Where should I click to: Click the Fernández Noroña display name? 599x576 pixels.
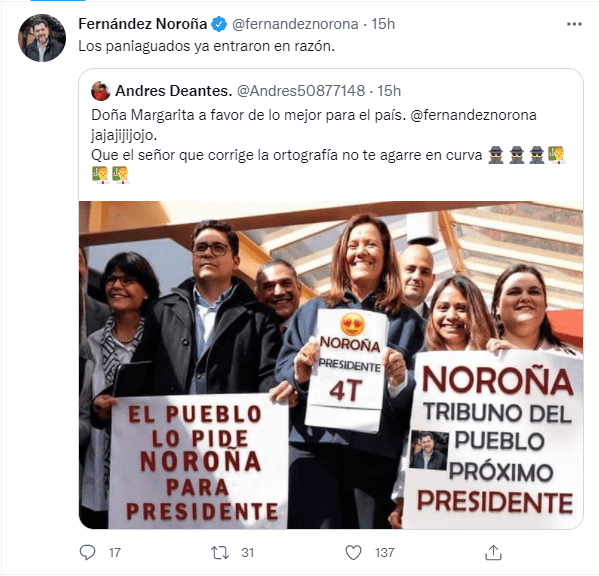142,24
